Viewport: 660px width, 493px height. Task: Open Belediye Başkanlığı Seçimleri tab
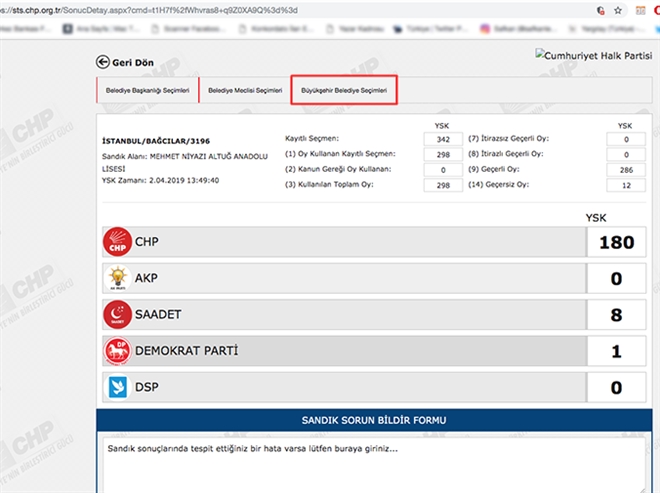click(147, 90)
